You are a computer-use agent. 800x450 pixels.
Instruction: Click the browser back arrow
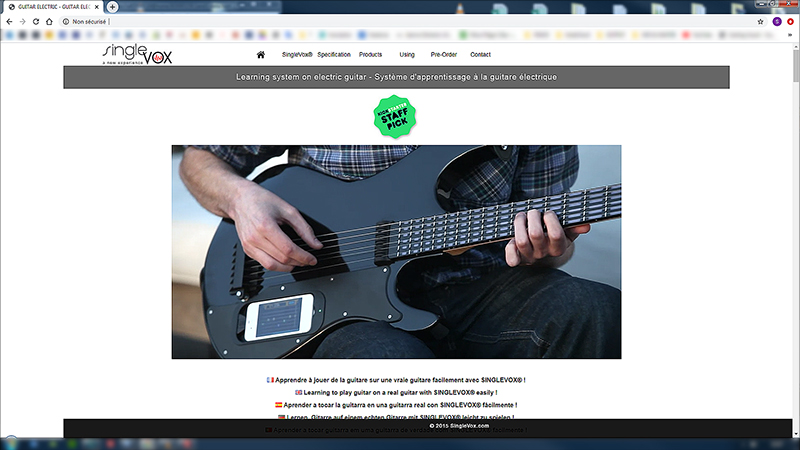[x=10, y=21]
